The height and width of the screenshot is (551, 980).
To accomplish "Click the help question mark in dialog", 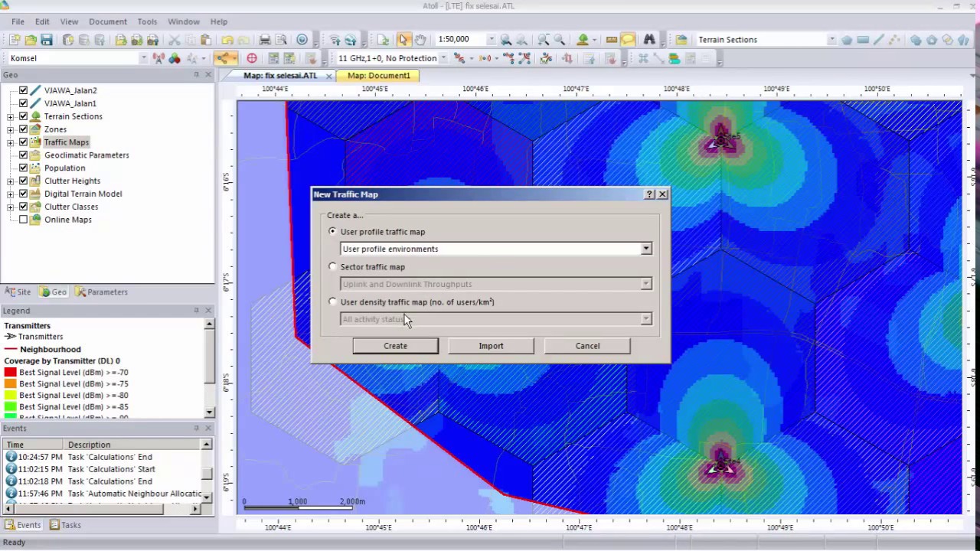I will [x=649, y=194].
